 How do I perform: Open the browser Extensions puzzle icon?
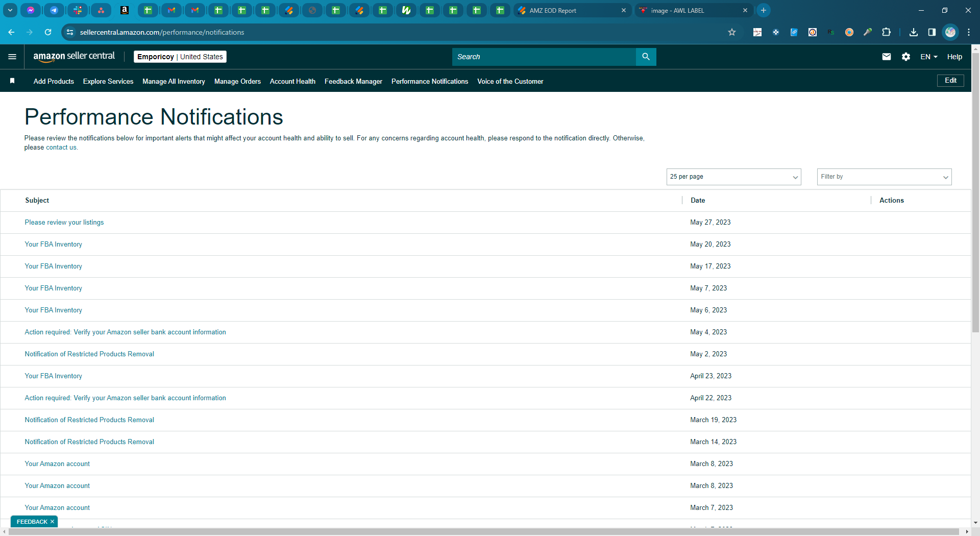click(887, 32)
